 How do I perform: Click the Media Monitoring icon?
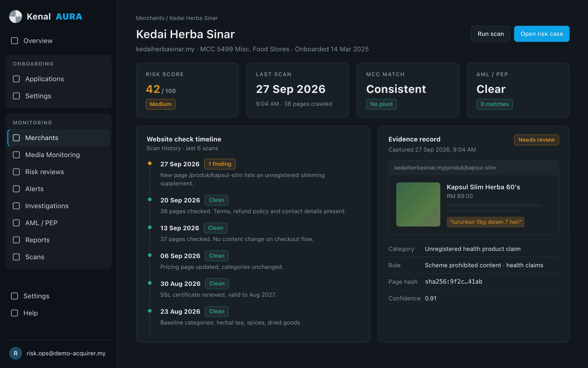(16, 155)
